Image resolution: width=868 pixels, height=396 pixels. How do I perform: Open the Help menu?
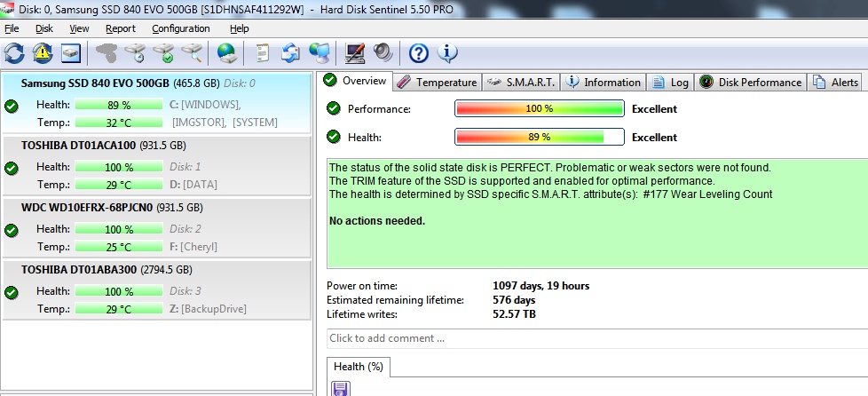click(239, 28)
